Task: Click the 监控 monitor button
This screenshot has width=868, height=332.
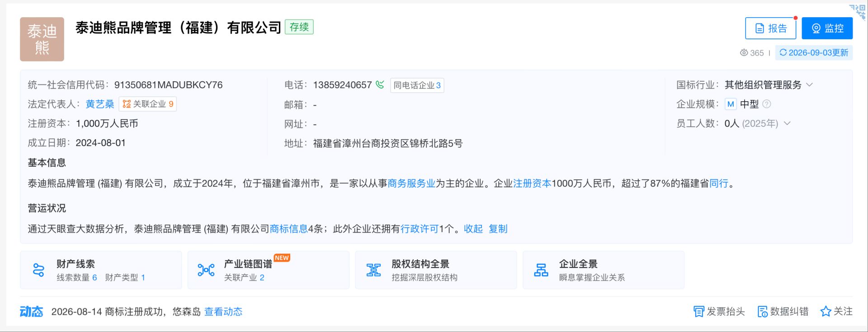Action: 827,28
